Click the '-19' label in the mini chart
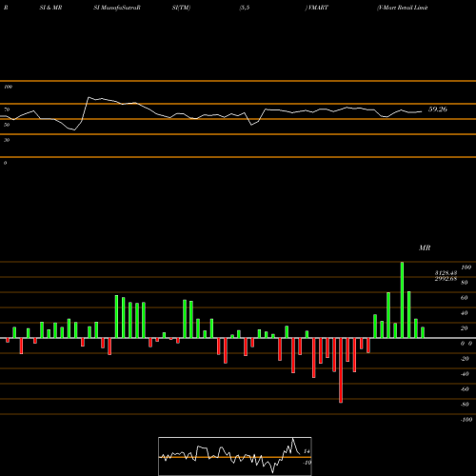The height and width of the screenshot is (476, 476). pyautogui.click(x=307, y=463)
